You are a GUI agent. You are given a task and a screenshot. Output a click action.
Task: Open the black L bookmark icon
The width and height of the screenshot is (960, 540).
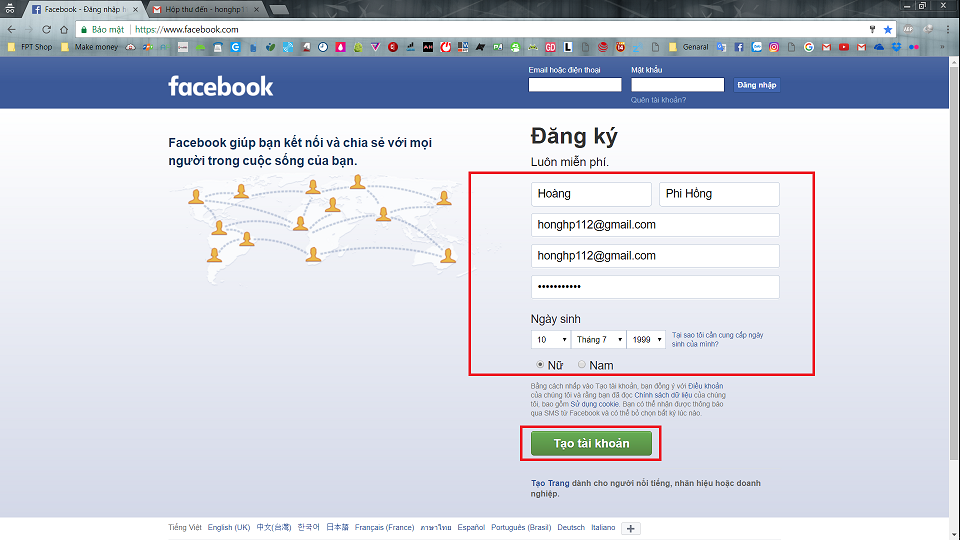[x=568, y=47]
